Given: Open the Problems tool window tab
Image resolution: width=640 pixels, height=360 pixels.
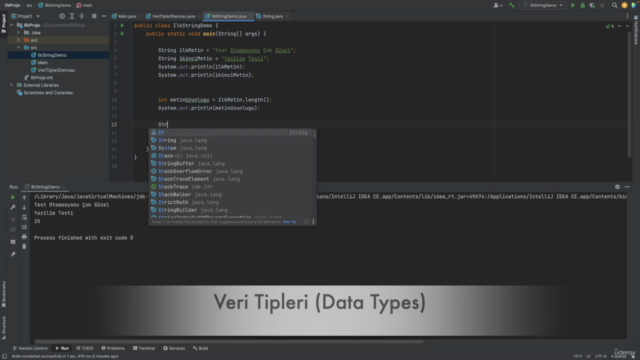Looking at the screenshot, I should 113,348.
